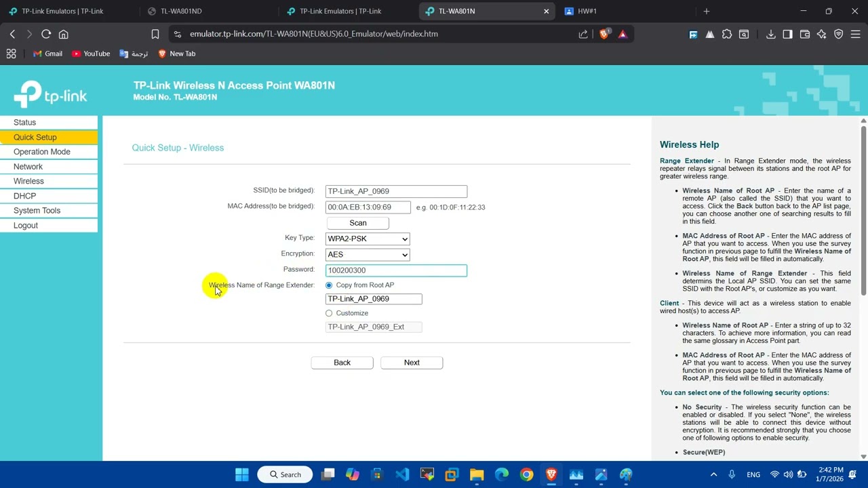The height and width of the screenshot is (488, 868).
Task: Open the New Tab bookmark
Action: click(x=176, y=54)
